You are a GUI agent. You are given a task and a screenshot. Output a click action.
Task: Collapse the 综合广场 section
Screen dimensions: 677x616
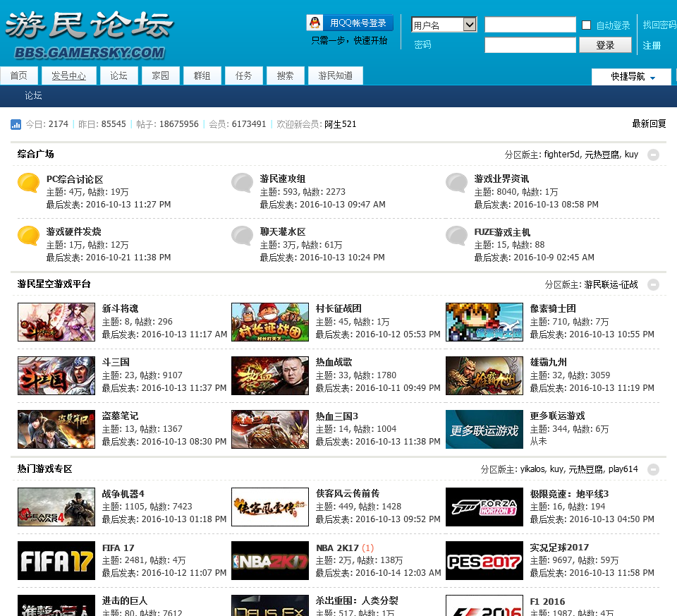coord(653,155)
